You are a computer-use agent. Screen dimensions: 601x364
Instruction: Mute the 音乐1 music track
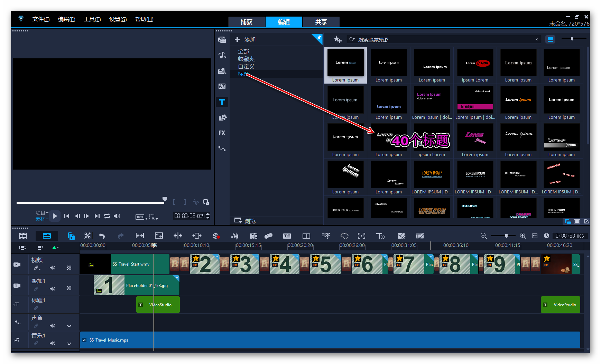point(53,343)
